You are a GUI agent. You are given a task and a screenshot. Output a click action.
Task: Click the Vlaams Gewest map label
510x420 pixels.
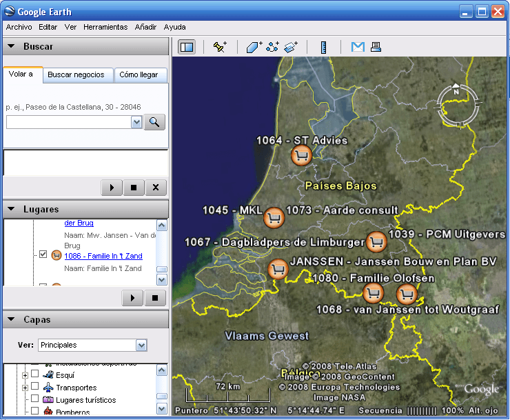[267, 336]
